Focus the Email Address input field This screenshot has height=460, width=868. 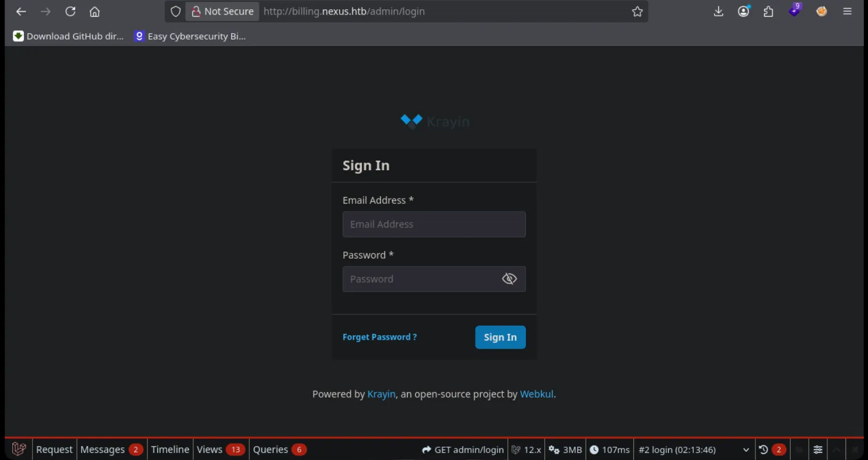pos(434,224)
